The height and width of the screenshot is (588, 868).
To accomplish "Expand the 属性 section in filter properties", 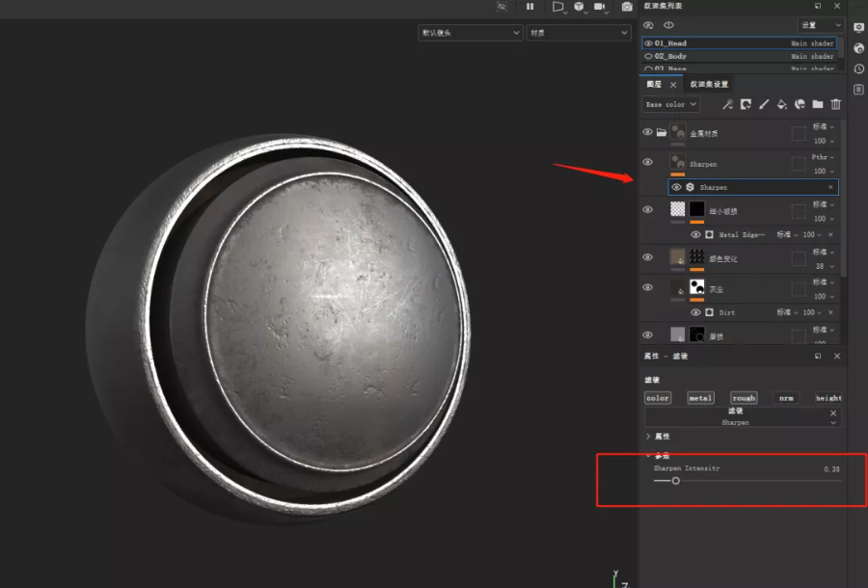I will coord(658,437).
